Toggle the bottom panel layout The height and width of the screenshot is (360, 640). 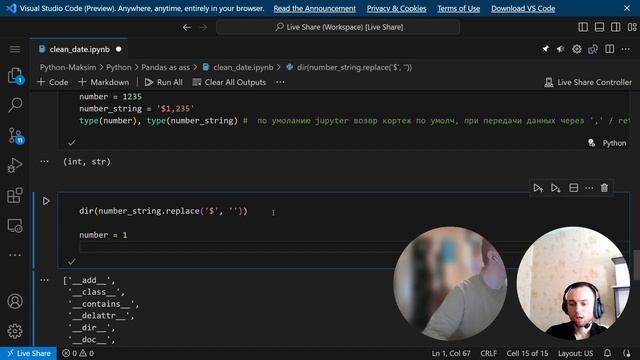[599, 27]
